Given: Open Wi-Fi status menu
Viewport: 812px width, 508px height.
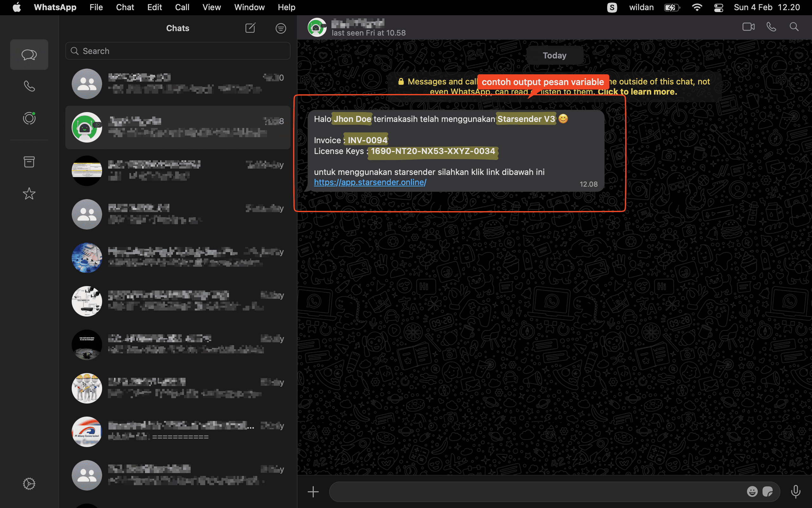Looking at the screenshot, I should pyautogui.click(x=697, y=7).
